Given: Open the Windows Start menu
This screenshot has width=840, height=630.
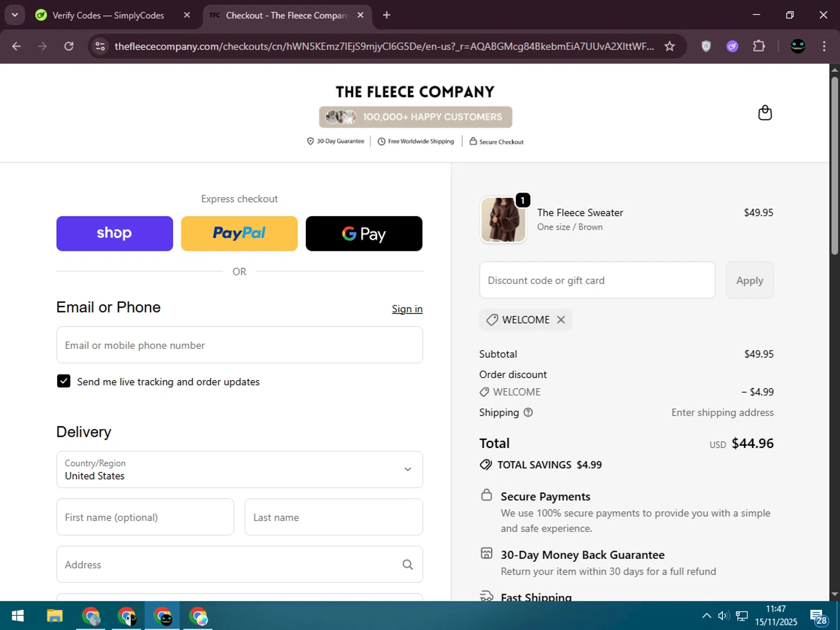Looking at the screenshot, I should point(18,616).
